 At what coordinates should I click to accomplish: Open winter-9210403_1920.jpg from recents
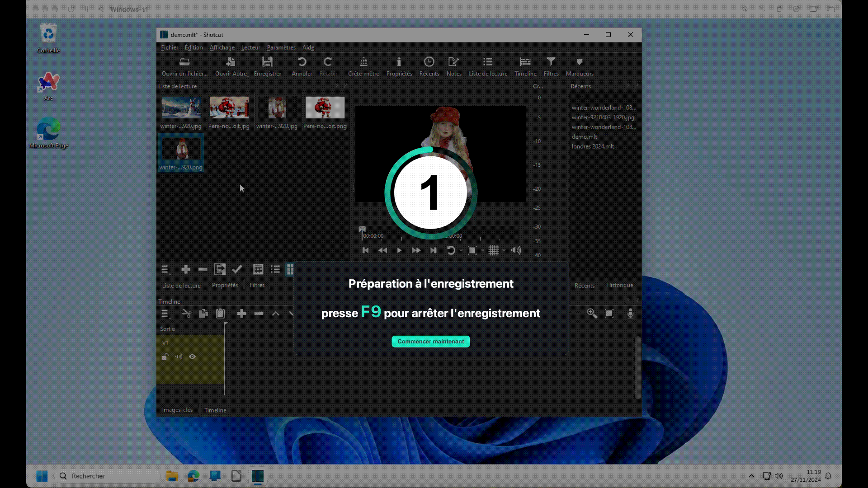tap(603, 117)
